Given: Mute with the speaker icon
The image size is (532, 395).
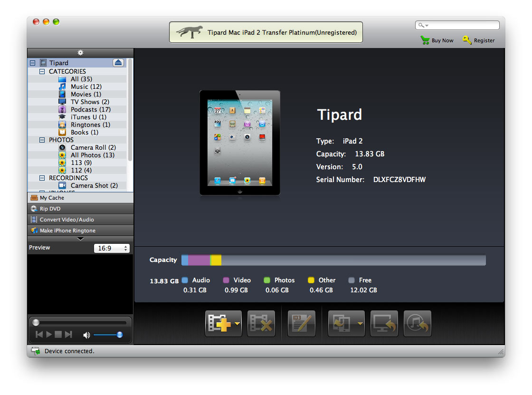Looking at the screenshot, I should (86, 335).
